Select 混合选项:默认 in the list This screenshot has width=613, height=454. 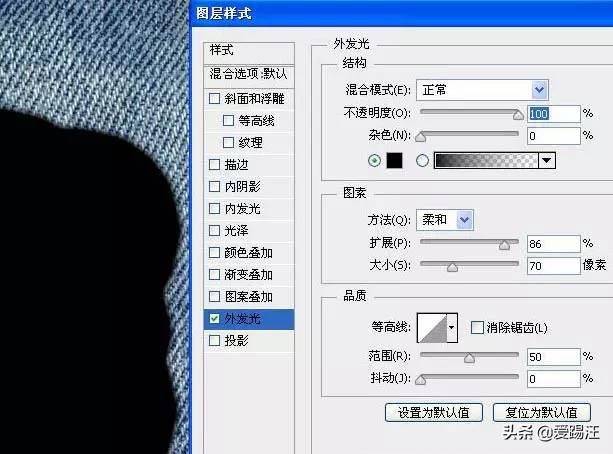coord(249,76)
